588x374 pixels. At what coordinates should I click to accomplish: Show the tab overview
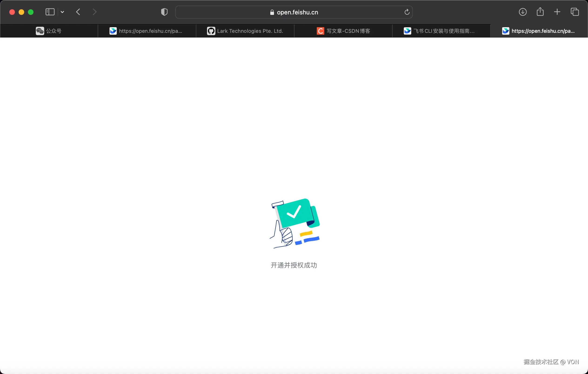(x=575, y=12)
